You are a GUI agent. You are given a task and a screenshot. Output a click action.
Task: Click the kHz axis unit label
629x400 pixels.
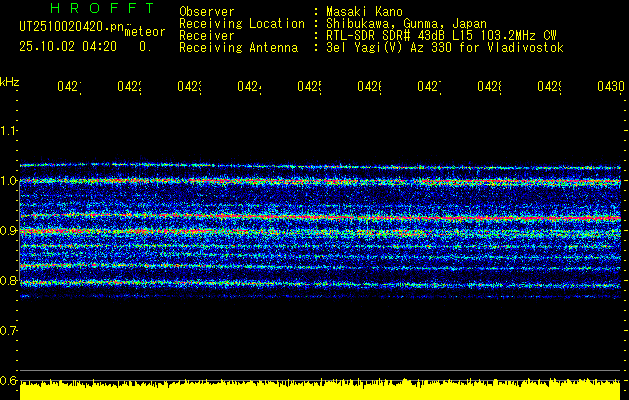pos(10,82)
